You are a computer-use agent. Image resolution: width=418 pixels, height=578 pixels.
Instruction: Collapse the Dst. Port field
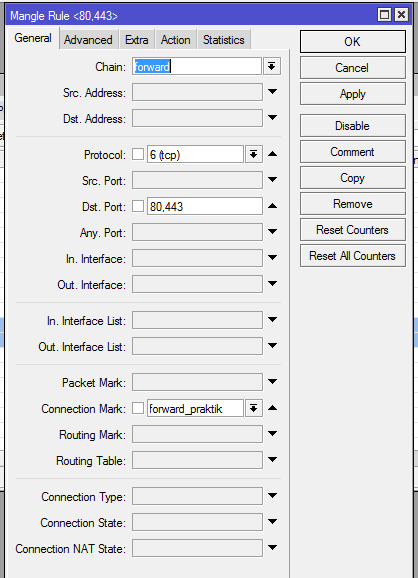point(272,206)
